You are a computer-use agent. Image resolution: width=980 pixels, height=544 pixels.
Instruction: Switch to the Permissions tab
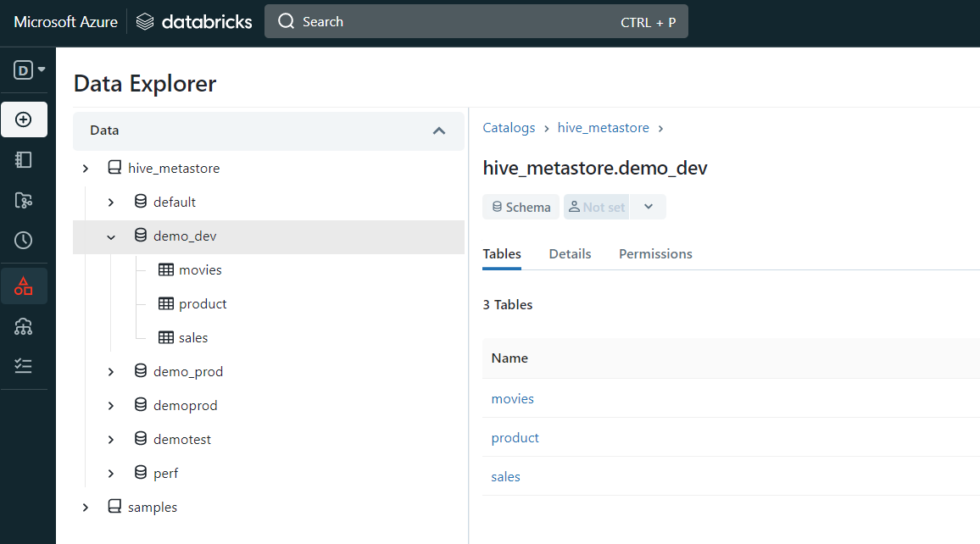click(655, 254)
